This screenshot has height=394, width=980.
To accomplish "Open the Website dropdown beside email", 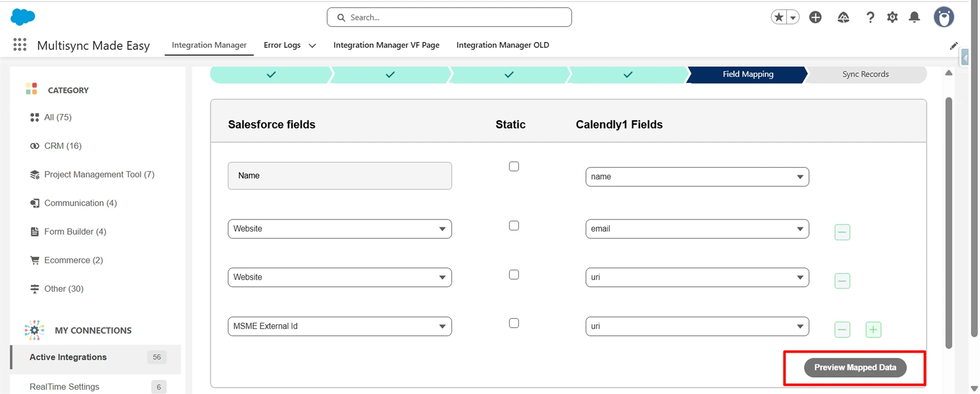I will (340, 229).
